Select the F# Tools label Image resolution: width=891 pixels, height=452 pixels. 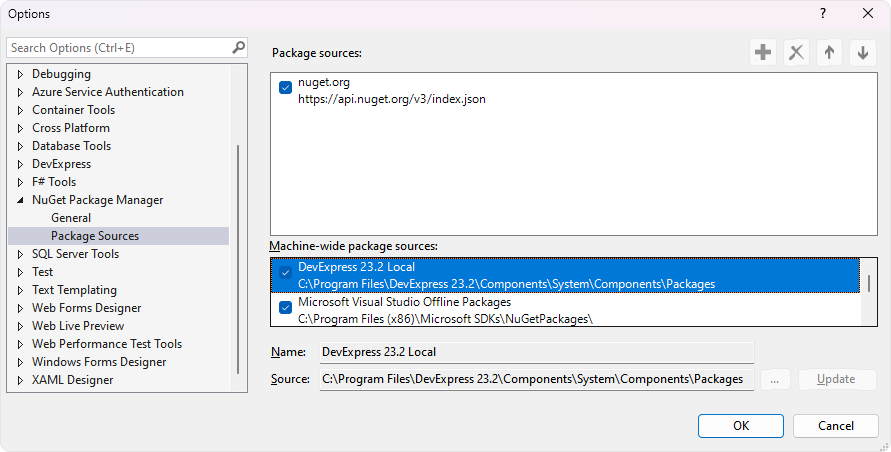point(53,182)
